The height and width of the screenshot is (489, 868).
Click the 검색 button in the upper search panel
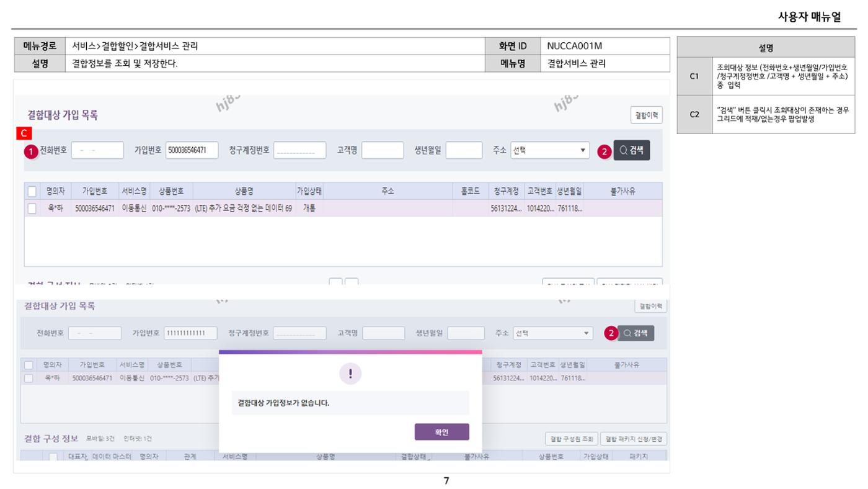point(632,150)
